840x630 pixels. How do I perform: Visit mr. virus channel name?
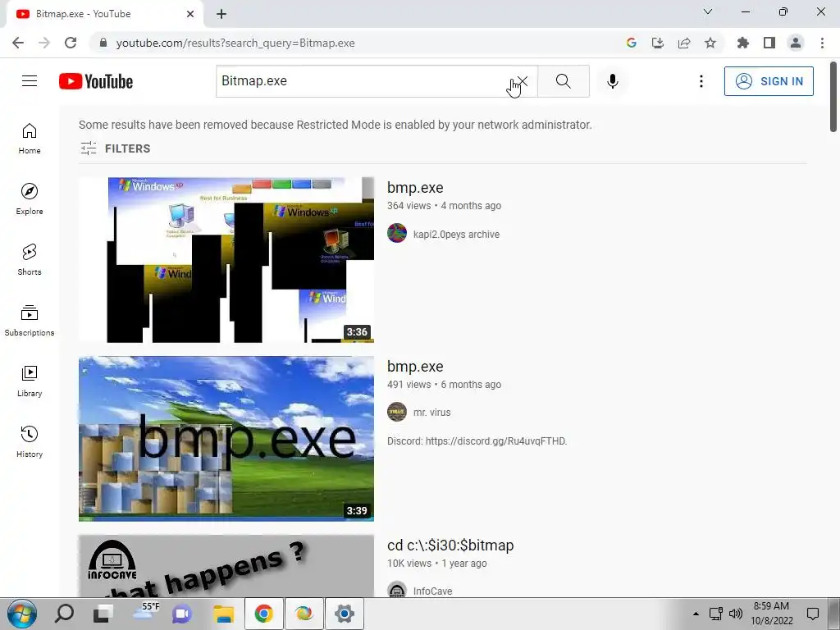(x=431, y=413)
